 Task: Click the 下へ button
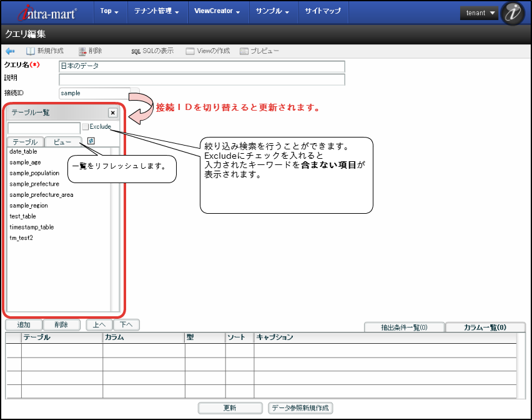coord(126,325)
